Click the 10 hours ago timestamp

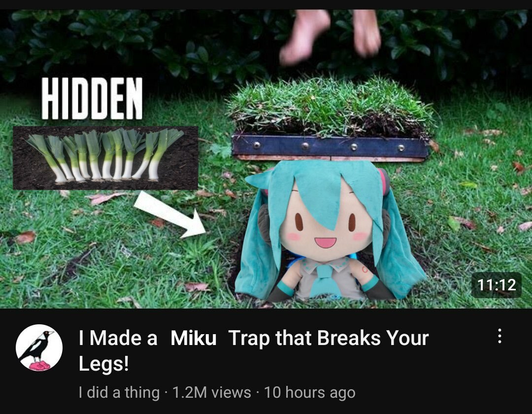(309, 393)
